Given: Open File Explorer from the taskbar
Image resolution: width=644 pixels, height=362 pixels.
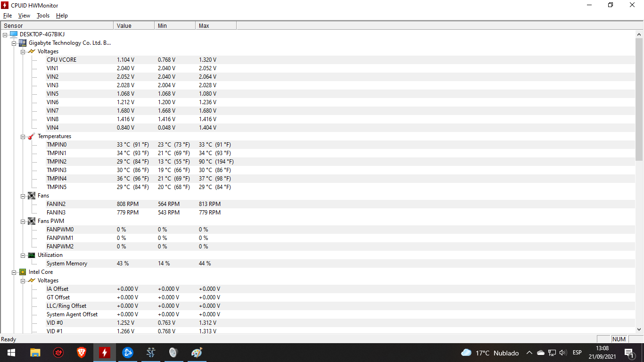Looking at the screenshot, I should (x=35, y=353).
